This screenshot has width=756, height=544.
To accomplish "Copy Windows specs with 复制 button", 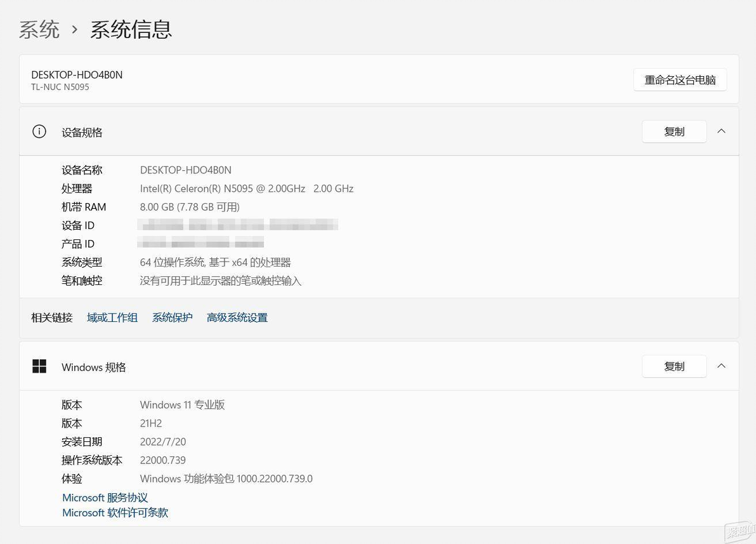I will point(674,366).
